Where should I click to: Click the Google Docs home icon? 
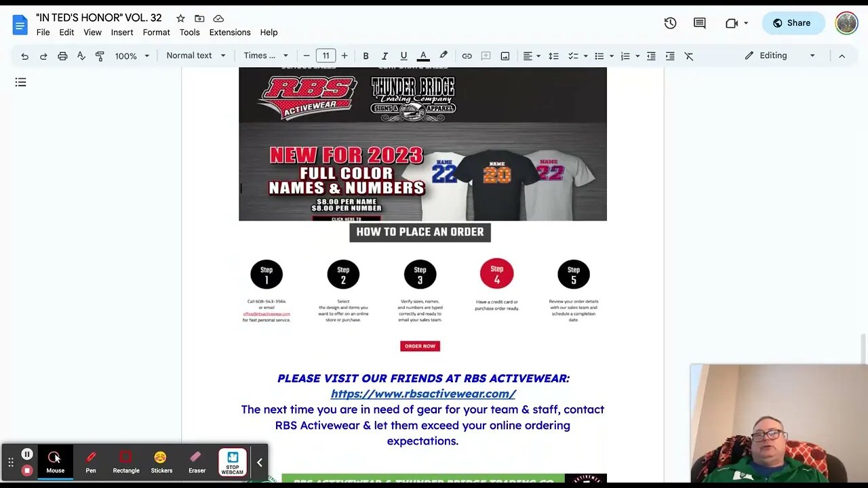click(20, 25)
